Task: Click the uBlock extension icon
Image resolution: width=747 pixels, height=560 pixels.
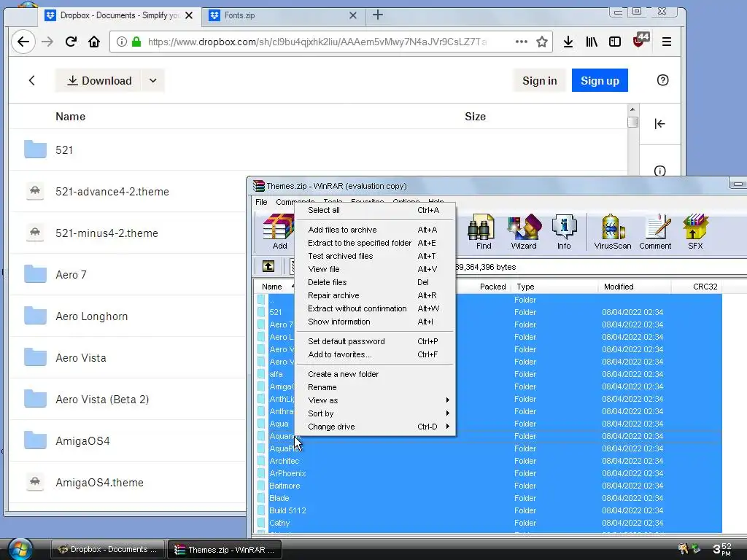Action: point(640,41)
